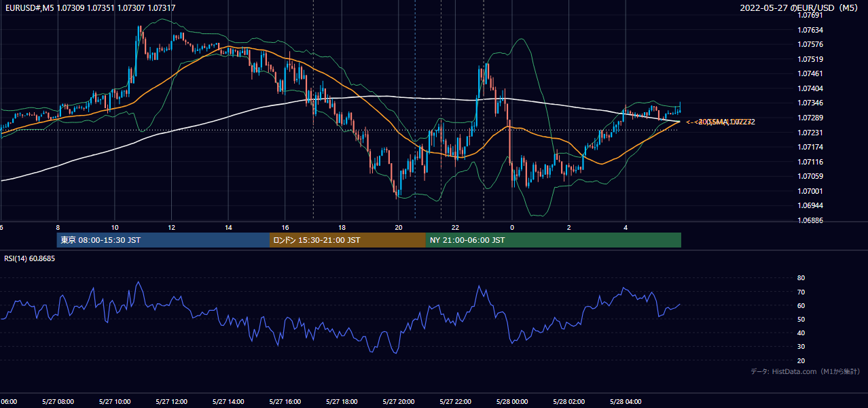
Task: Click the 5/28 02:00 bottom time label
Action: (569, 402)
